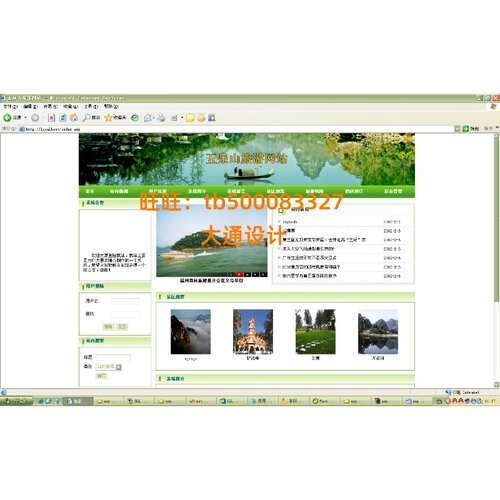This screenshot has width=500, height=500.
Task: Open the 编辑(E) Edit menu
Action: pos(31,107)
